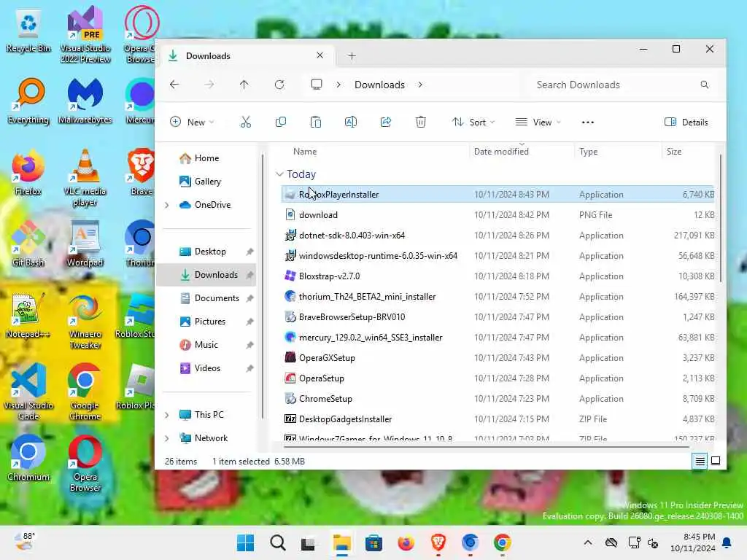Open Chromium desktop shortcut

click(28, 458)
